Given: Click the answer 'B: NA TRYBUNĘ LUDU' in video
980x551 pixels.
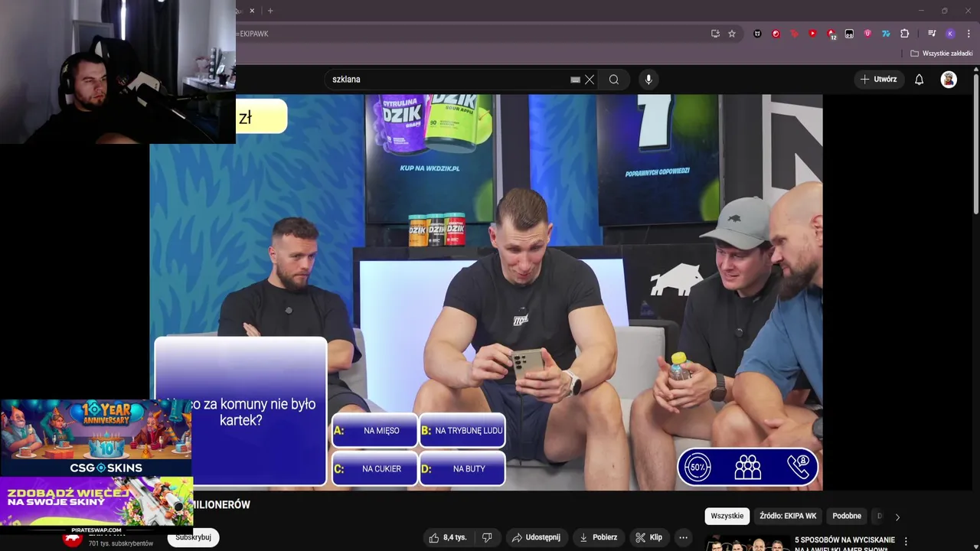Looking at the screenshot, I should click(x=462, y=431).
